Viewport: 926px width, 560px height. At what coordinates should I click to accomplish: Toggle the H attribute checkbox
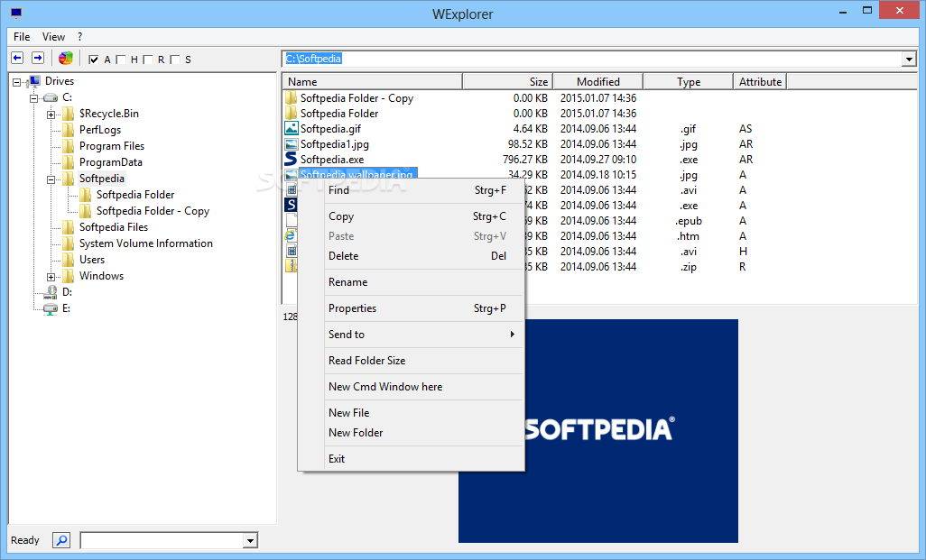(121, 60)
